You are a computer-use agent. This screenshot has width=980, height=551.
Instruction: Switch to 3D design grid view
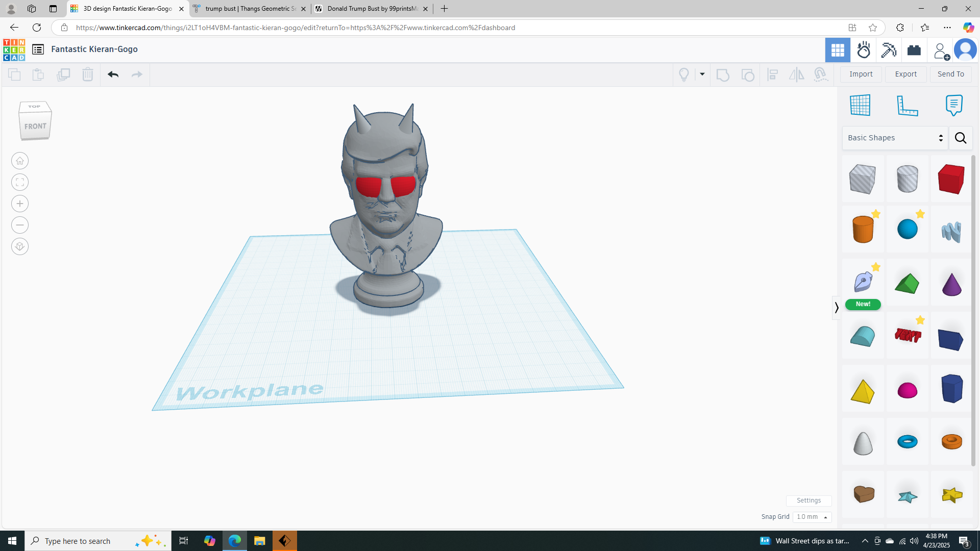(838, 50)
